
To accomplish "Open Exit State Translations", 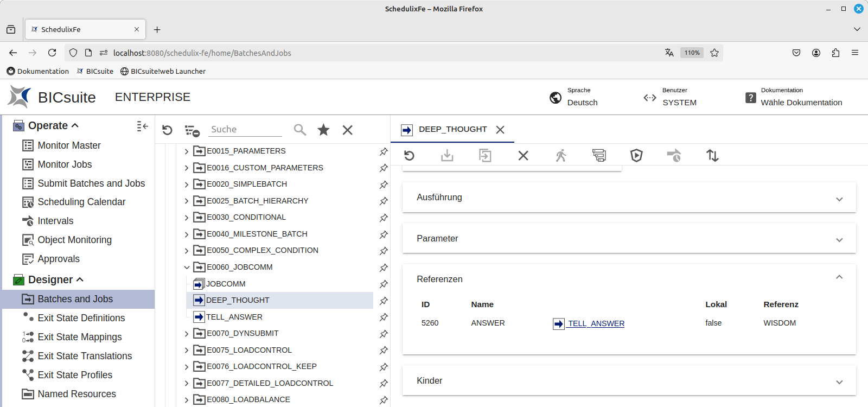I will pyautogui.click(x=85, y=356).
